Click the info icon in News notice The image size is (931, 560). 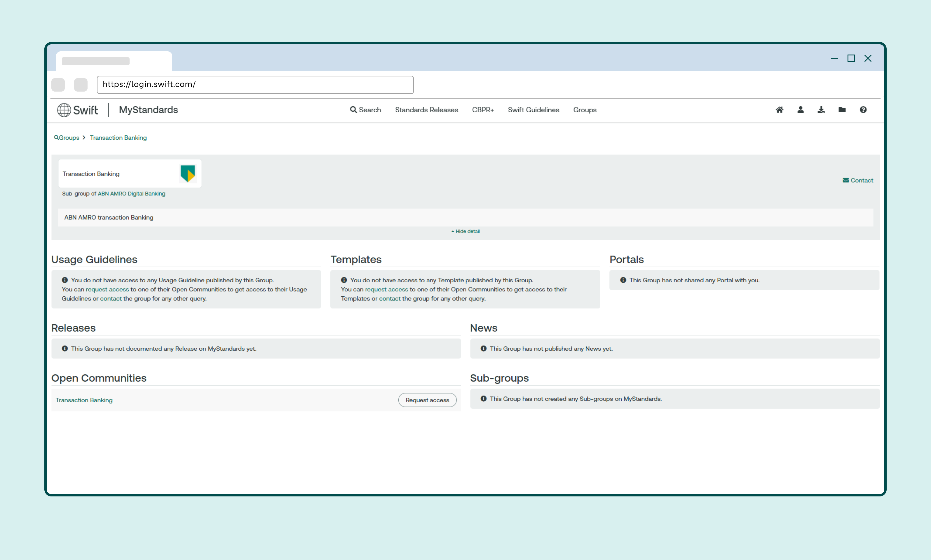(484, 348)
